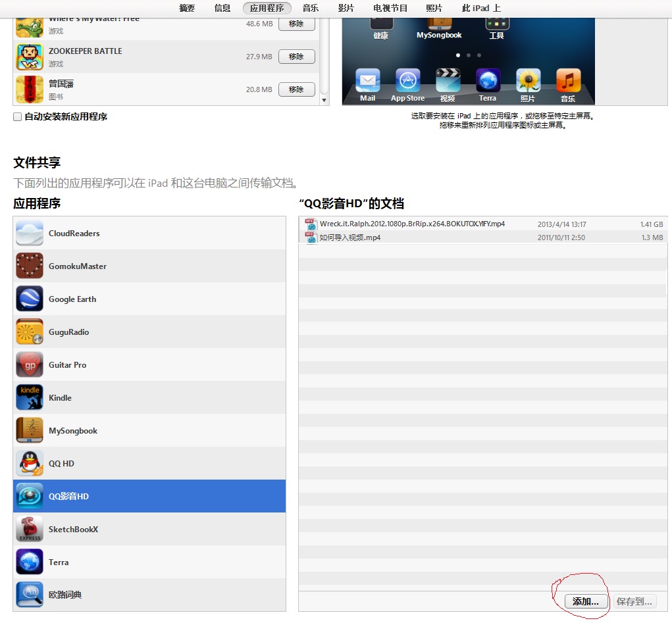Viewport: 672px width, 623px height.
Task: Select Wreck.it.Ralph.2012.1080p mp4 file name
Action: pyautogui.click(x=412, y=224)
